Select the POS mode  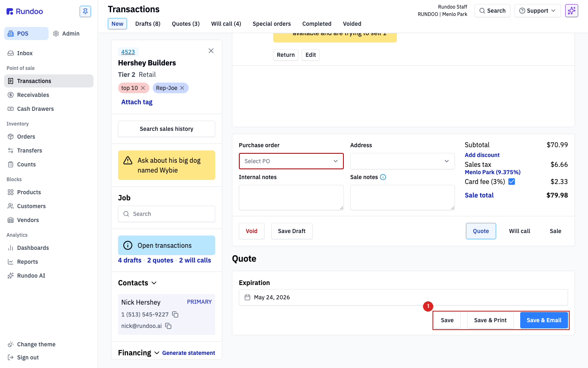26,34
